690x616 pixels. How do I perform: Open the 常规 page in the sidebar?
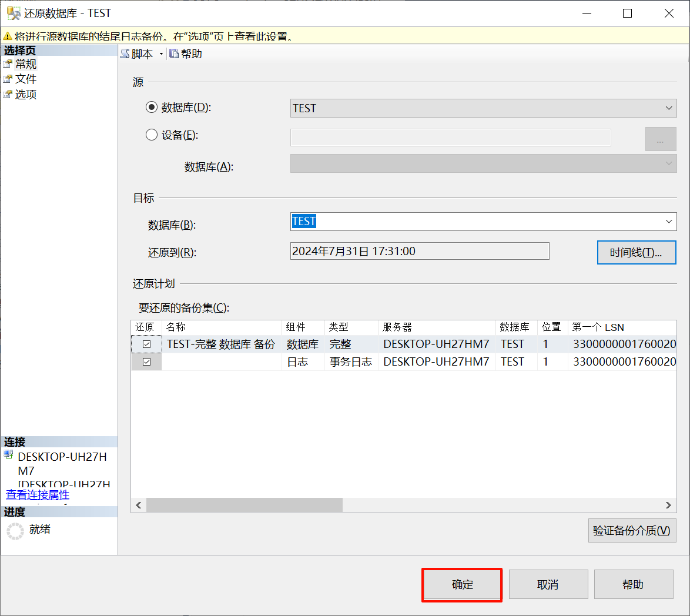pyautogui.click(x=25, y=64)
